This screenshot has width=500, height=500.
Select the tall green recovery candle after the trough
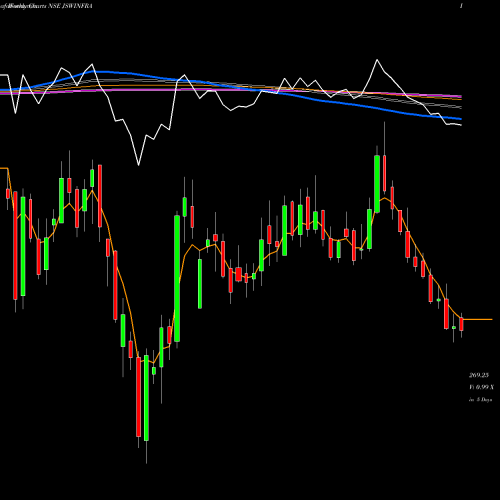coord(177,279)
